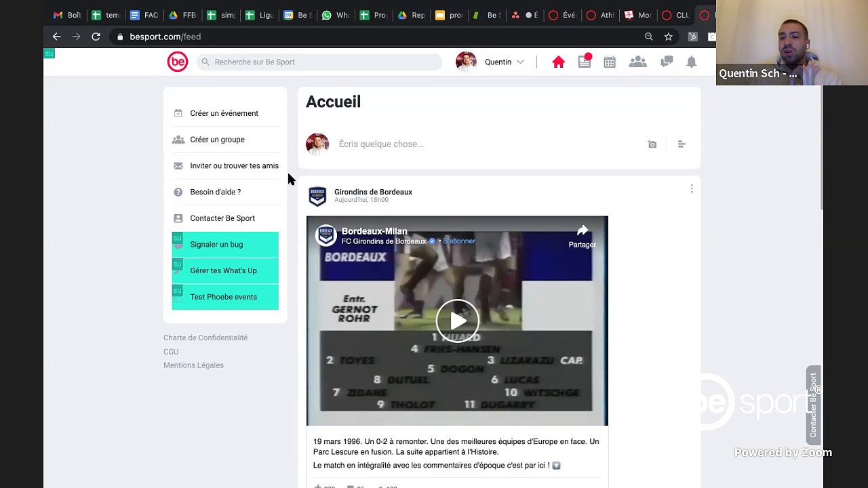The image size is (868, 488).
Task: Click the zoom magnifier in address bar
Action: coord(649,37)
